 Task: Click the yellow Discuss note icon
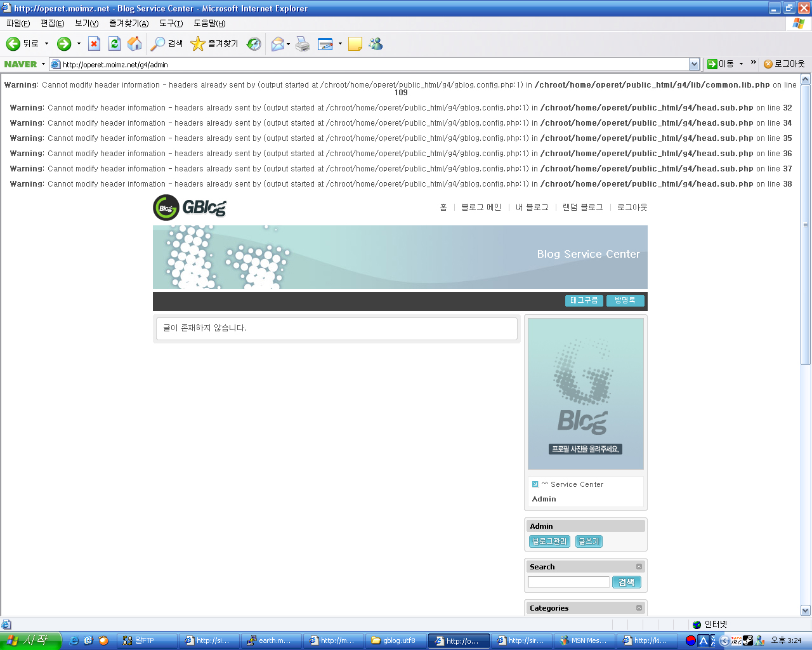355,44
